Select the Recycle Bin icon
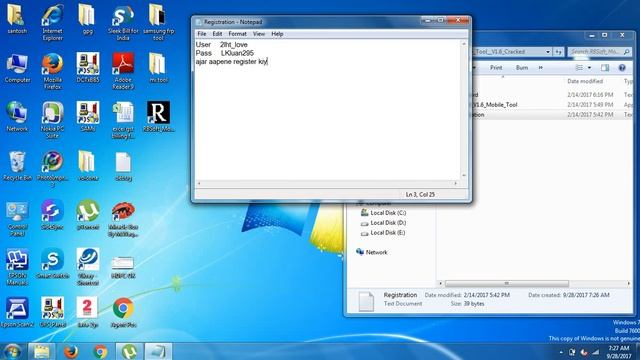 click(x=17, y=166)
